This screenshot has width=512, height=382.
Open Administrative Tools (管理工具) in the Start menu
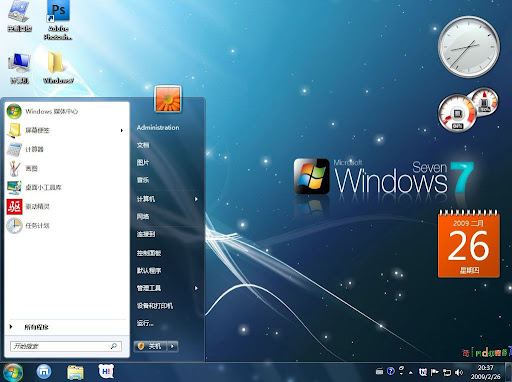(149, 288)
